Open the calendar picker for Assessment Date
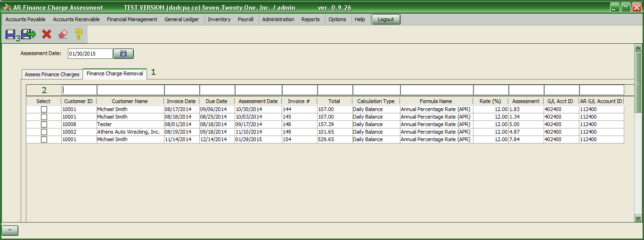Image resolution: width=644 pixels, height=240 pixels. click(123, 54)
